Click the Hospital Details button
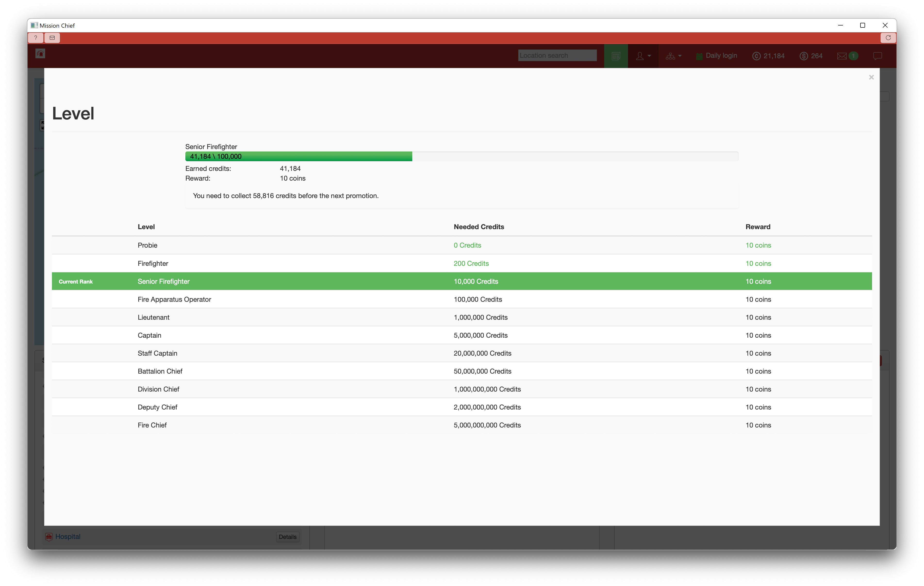 click(x=287, y=537)
